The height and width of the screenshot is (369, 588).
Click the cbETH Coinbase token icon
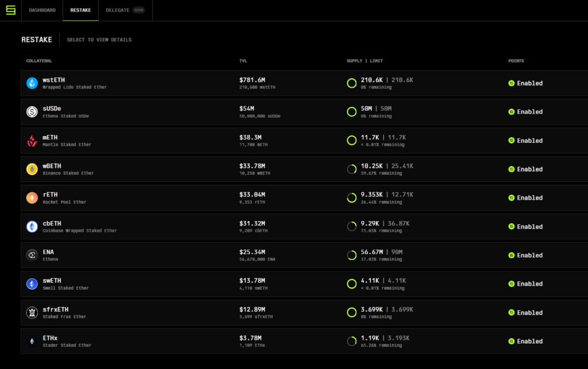pos(32,227)
